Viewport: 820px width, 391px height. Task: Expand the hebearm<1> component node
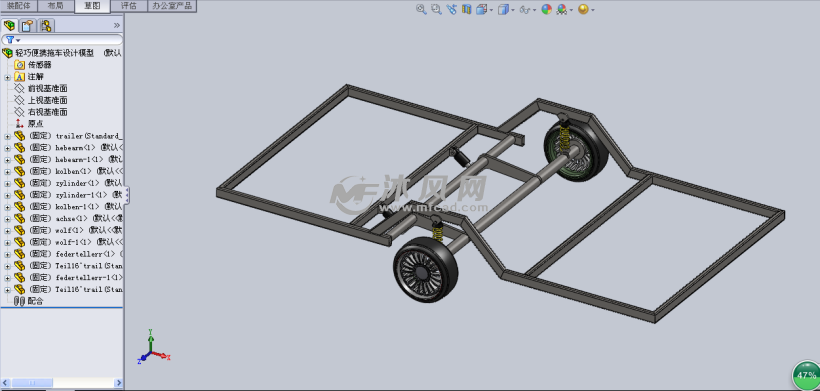click(x=7, y=148)
